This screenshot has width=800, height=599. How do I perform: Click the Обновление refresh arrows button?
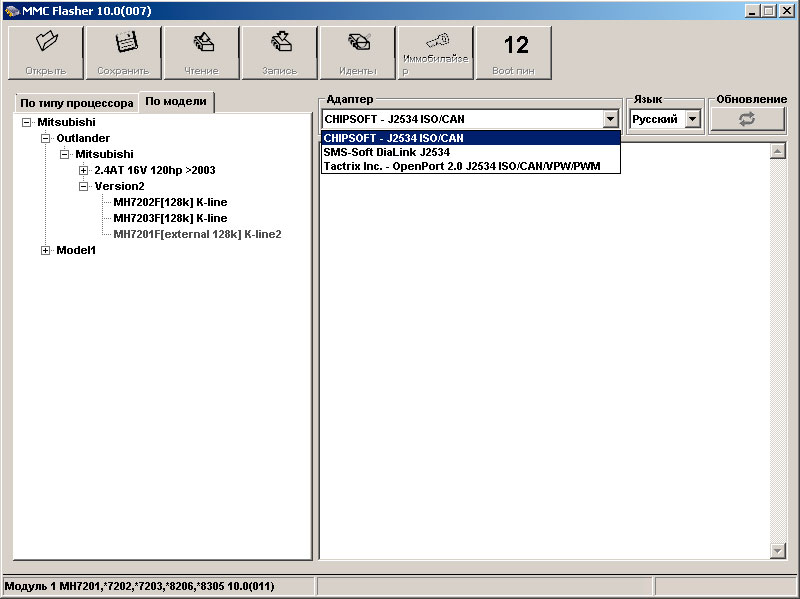747,119
